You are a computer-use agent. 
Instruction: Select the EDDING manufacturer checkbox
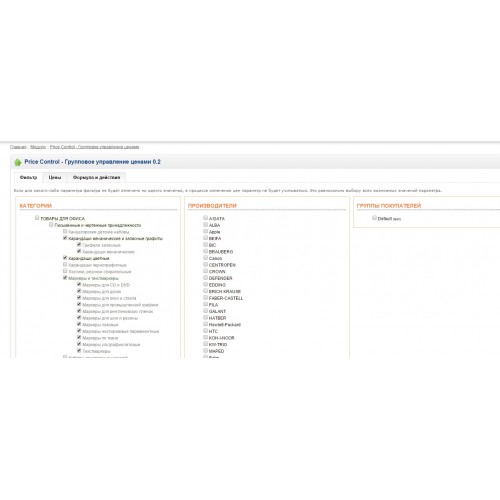(x=206, y=284)
